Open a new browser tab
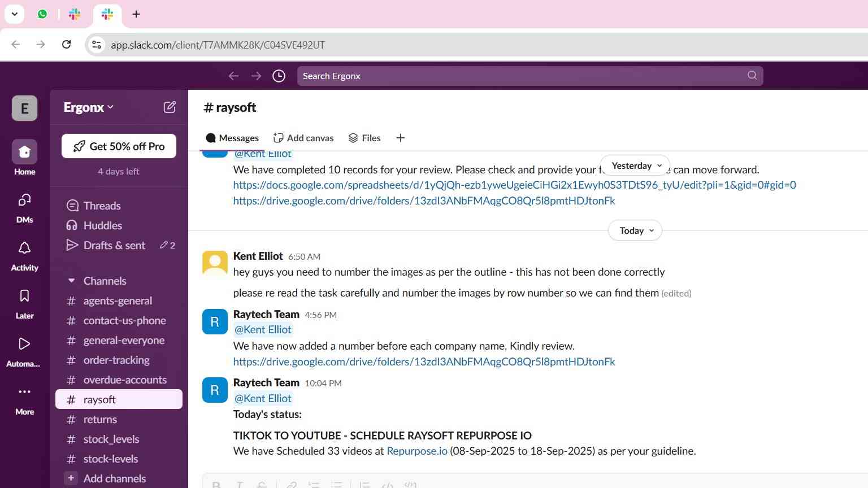868x488 pixels. 136,14
